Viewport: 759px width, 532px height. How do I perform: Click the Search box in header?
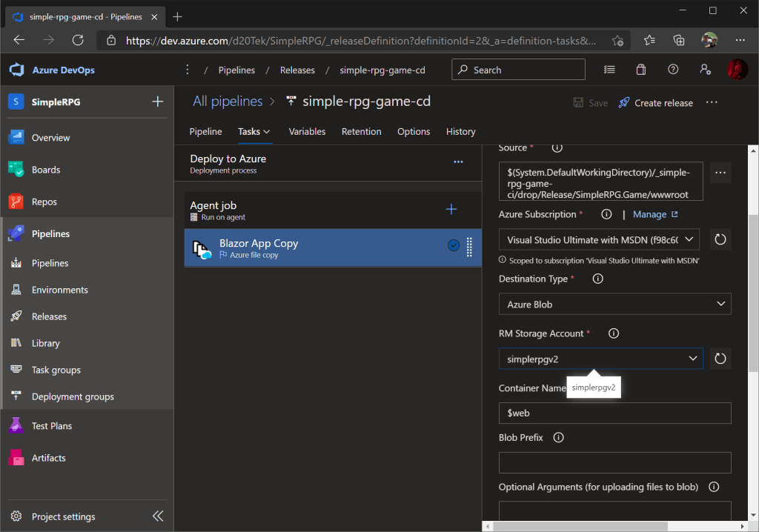pos(518,70)
